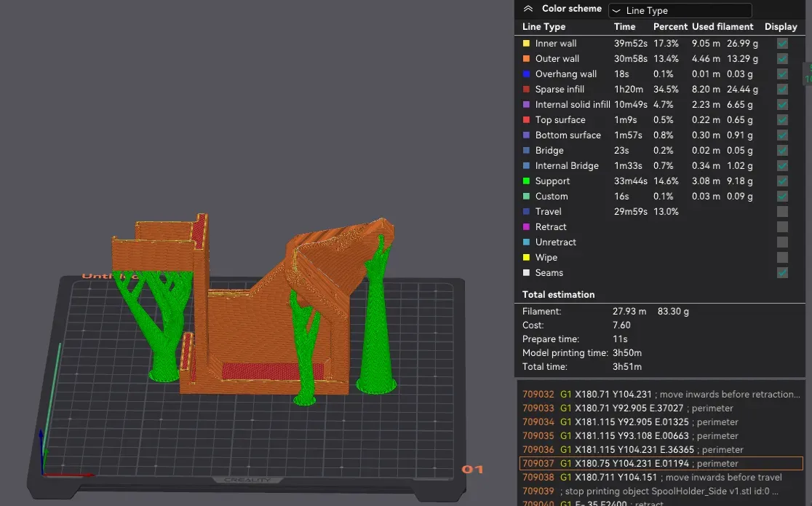Select highlighted G-code line 709037

661,464
